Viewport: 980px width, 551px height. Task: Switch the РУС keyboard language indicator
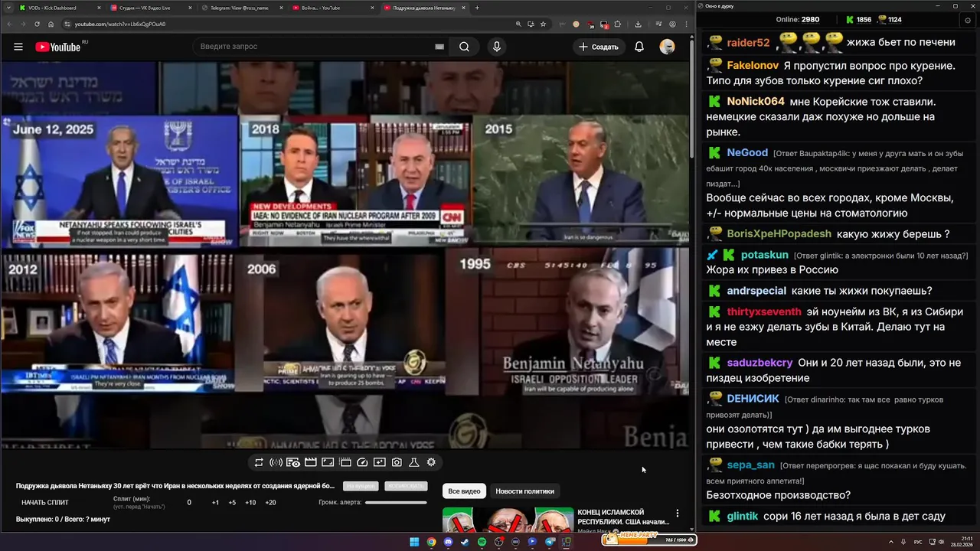click(918, 542)
